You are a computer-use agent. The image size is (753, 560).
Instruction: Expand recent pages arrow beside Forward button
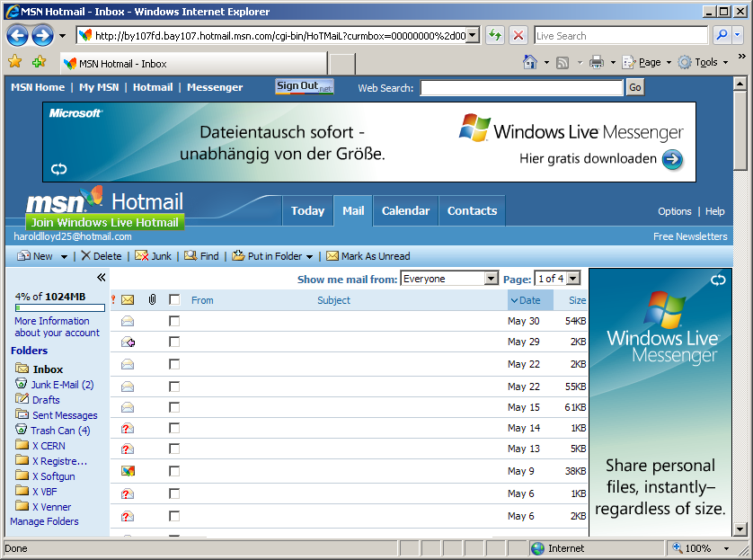pos(62,36)
